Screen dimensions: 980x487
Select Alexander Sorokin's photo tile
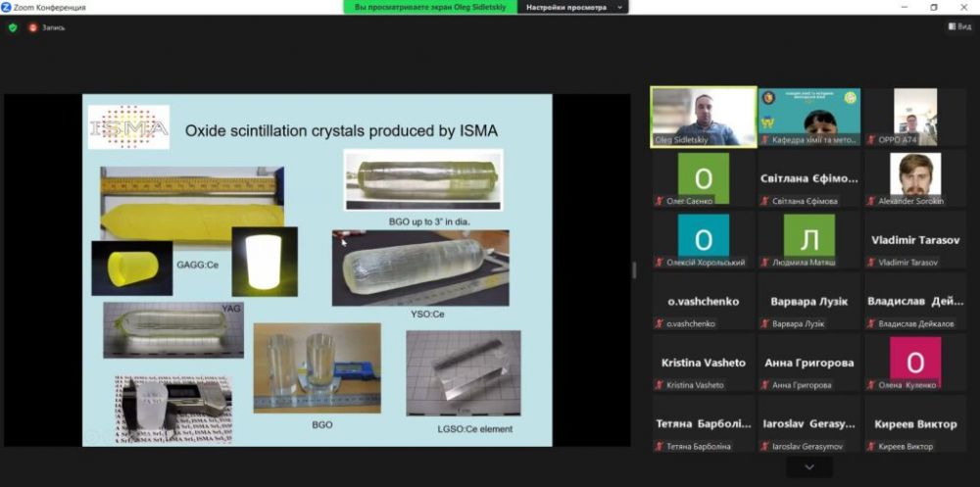point(914,174)
